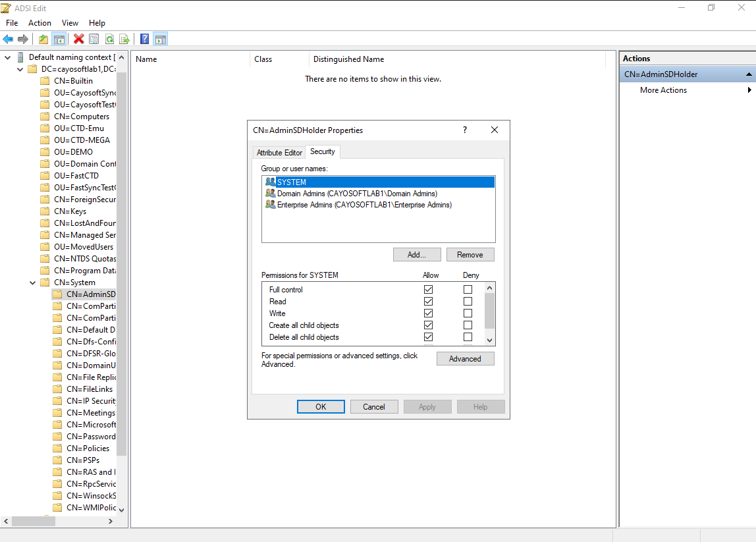
Task: Toggle Show/Hide Console Tree toolbar icon
Action: pyautogui.click(x=59, y=39)
